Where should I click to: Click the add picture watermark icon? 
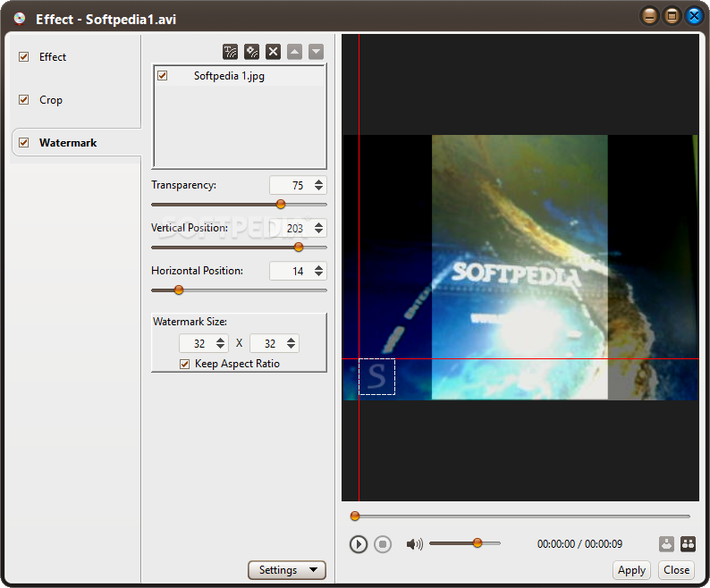pos(252,52)
